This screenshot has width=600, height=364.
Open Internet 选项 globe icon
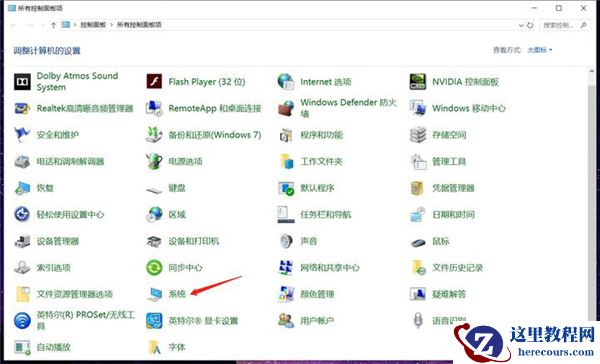[286, 82]
